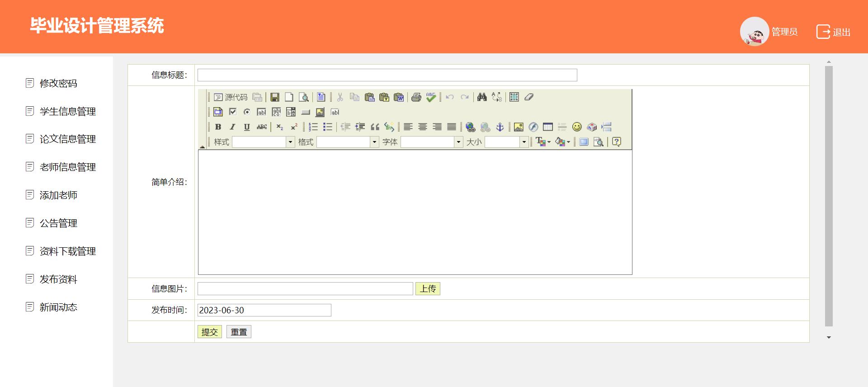Insert a text field icon
This screenshot has width=868, height=387.
click(x=261, y=112)
